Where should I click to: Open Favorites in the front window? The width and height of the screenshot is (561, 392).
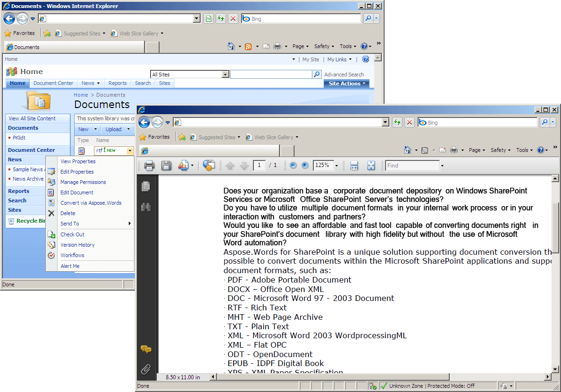tap(155, 137)
